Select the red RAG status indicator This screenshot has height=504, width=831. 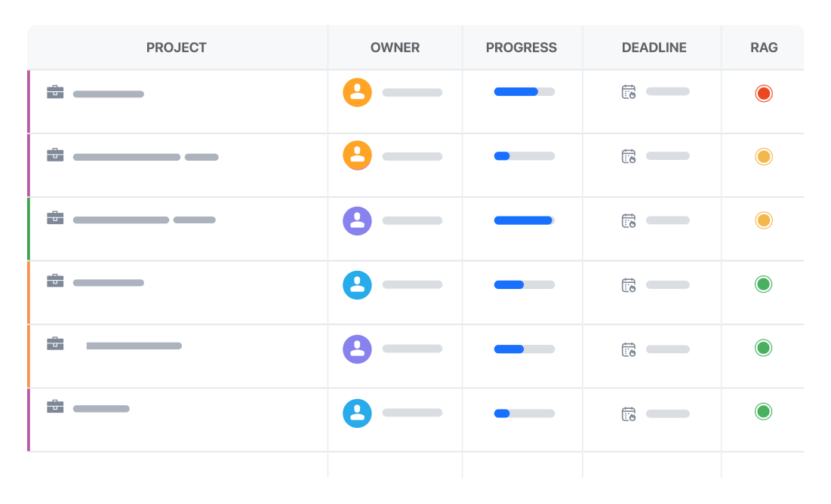pyautogui.click(x=764, y=94)
